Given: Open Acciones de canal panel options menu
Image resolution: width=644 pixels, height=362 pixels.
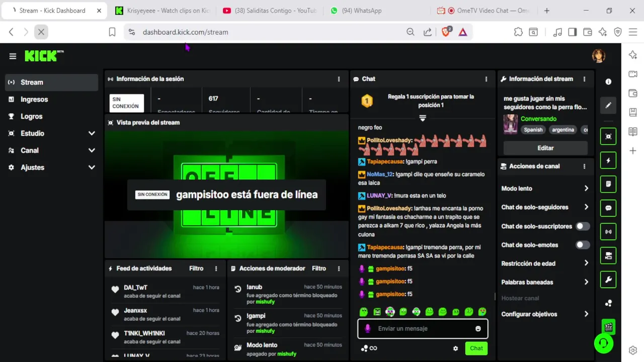Looking at the screenshot, I should 584,166.
